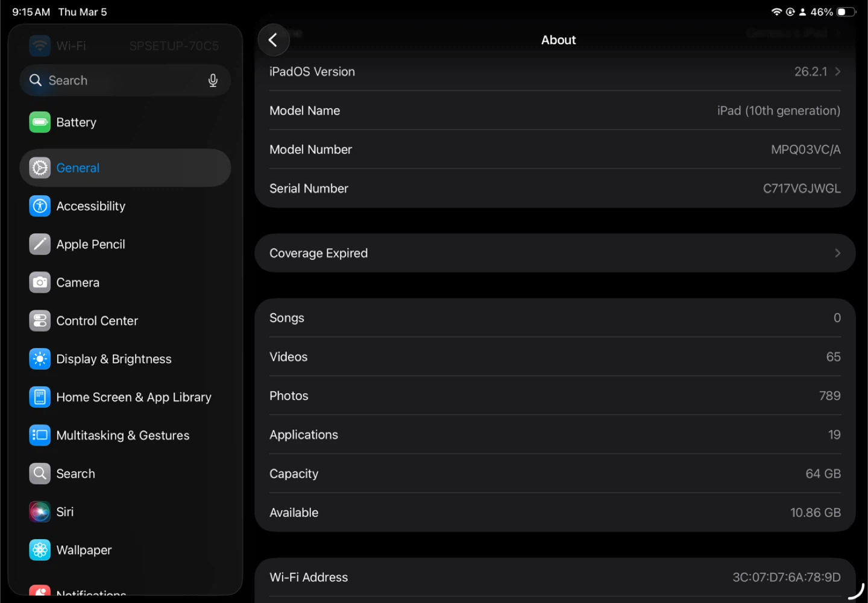Screen dimensions: 868x603
Task: Open Battery in the sidebar
Action: coord(125,122)
